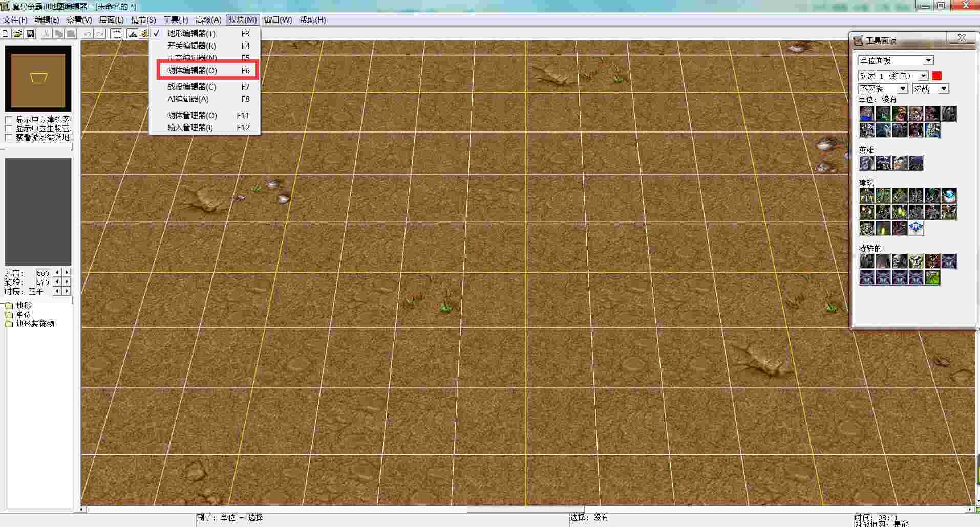Choose 开关编辑器(R) from the module menu
This screenshot has height=527, width=980.
(205, 46)
